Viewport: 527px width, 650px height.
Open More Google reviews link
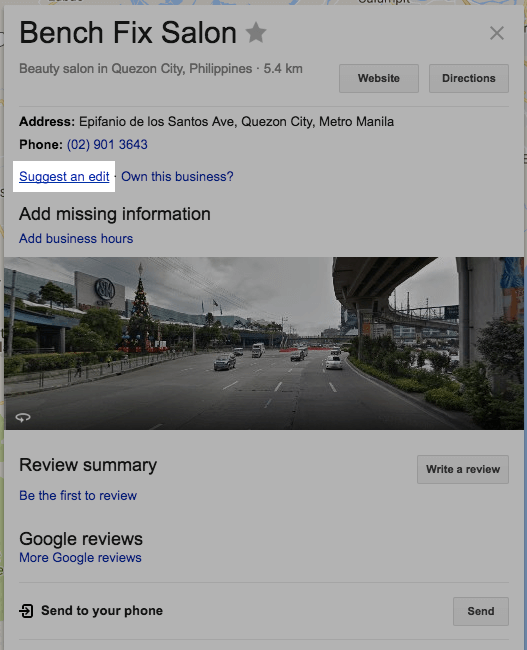(x=80, y=558)
